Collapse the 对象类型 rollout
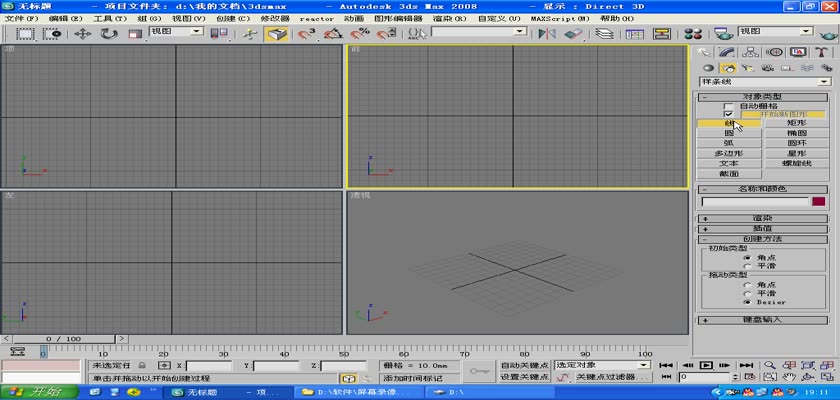The width and height of the screenshot is (840, 400). (x=762, y=97)
